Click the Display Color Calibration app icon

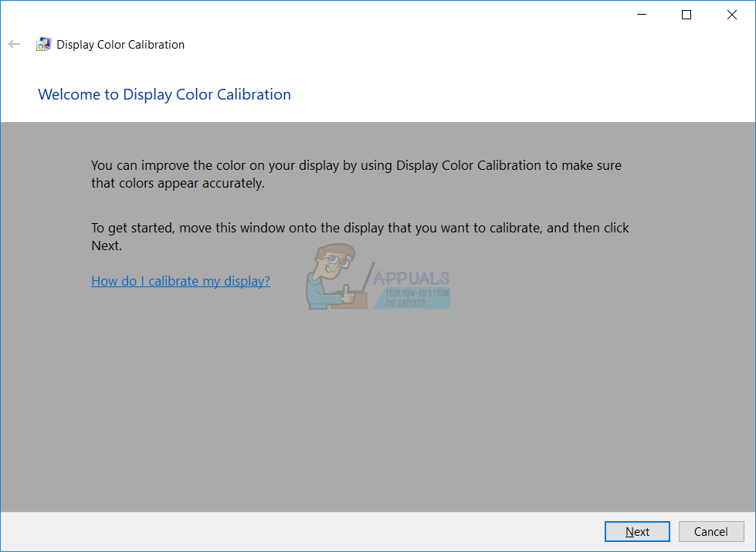pos(43,44)
